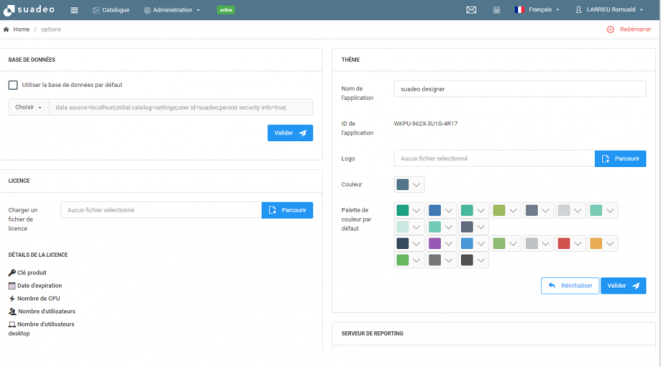Open the LARRIEU Romuald user menu

pyautogui.click(x=610, y=10)
